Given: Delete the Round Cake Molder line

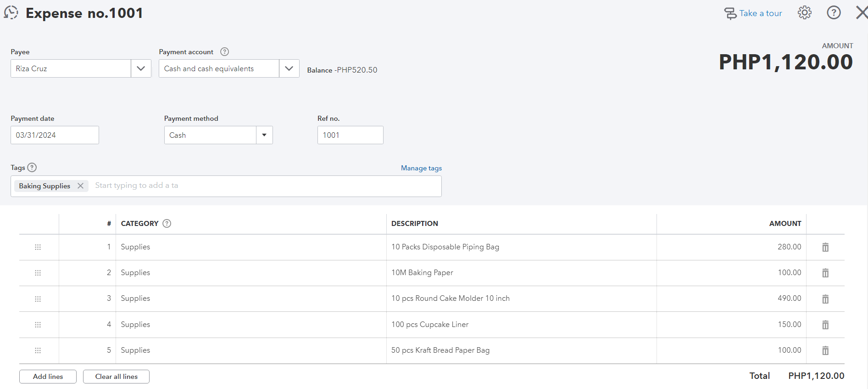Looking at the screenshot, I should pos(825,299).
